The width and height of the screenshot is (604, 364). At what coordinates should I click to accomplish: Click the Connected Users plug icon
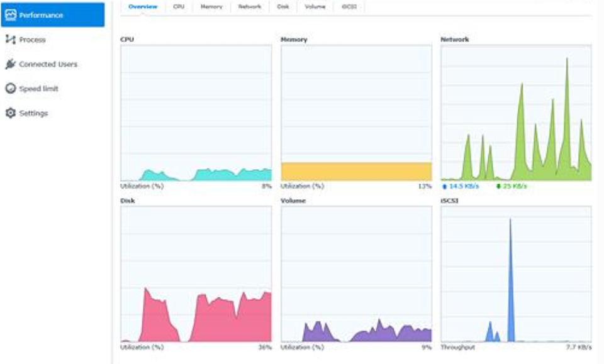[x=11, y=64]
